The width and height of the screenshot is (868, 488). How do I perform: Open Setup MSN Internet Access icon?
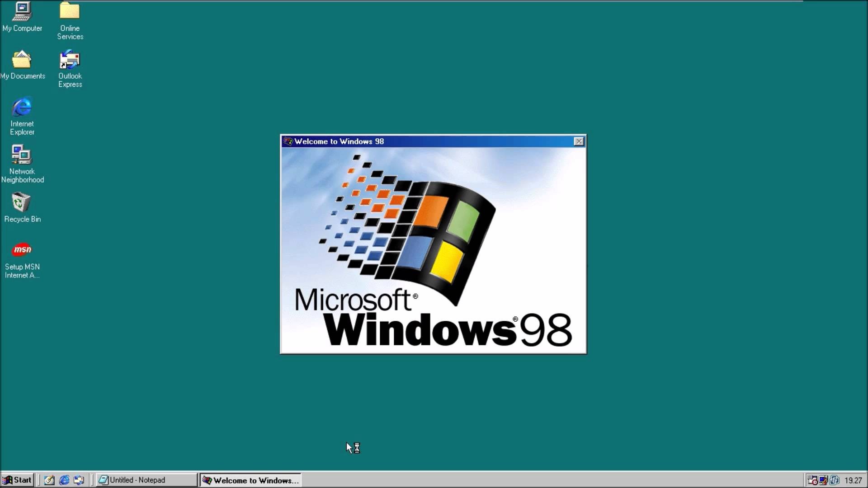pos(22,250)
